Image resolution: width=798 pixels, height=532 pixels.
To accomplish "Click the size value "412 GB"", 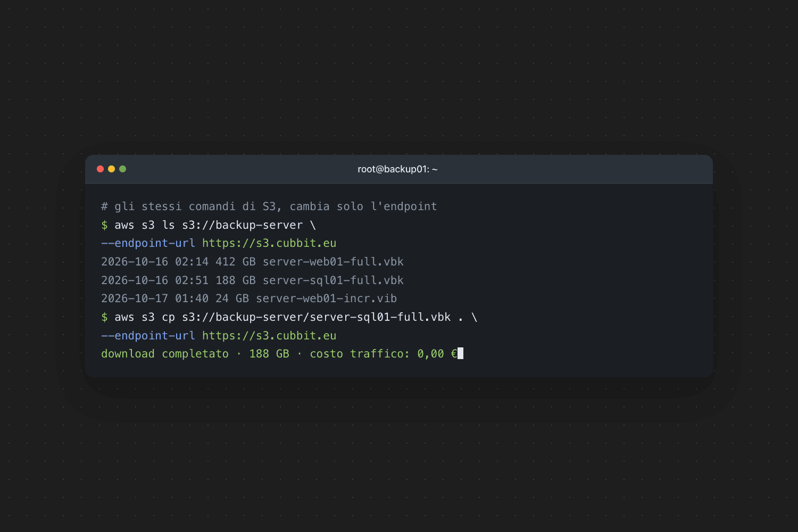I will pos(236,262).
